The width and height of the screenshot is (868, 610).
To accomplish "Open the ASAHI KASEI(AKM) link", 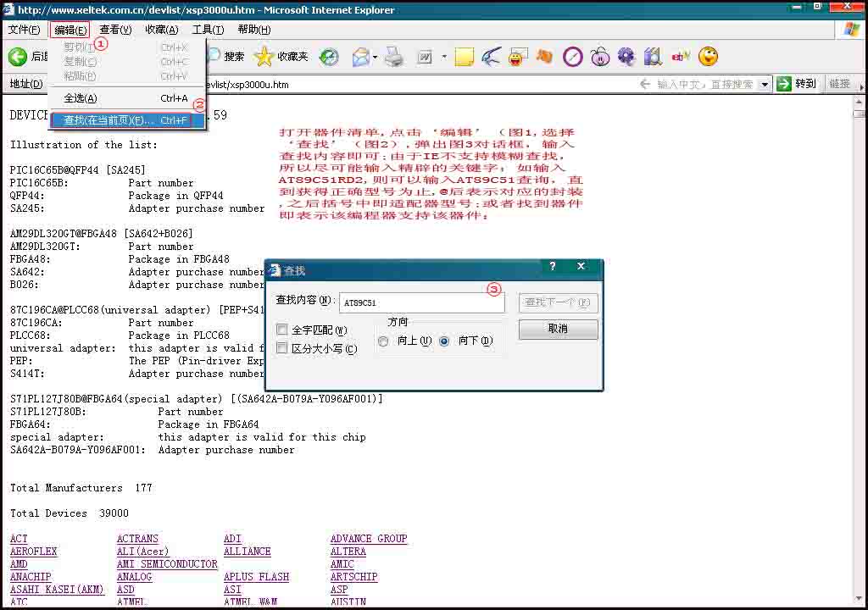I will (57, 590).
